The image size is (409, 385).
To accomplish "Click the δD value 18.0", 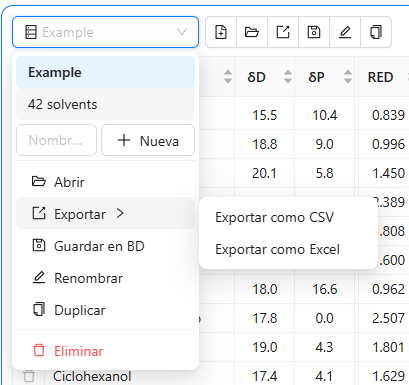I will point(265,289).
